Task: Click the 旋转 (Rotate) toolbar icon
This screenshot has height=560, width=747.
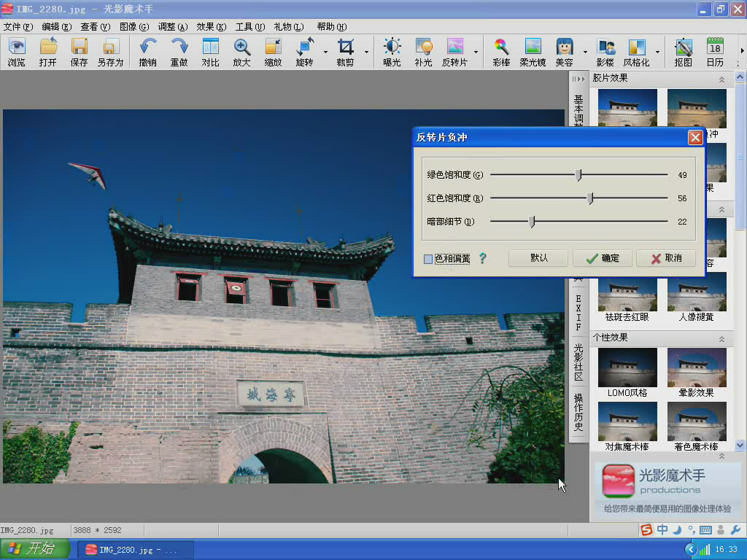Action: [304, 52]
